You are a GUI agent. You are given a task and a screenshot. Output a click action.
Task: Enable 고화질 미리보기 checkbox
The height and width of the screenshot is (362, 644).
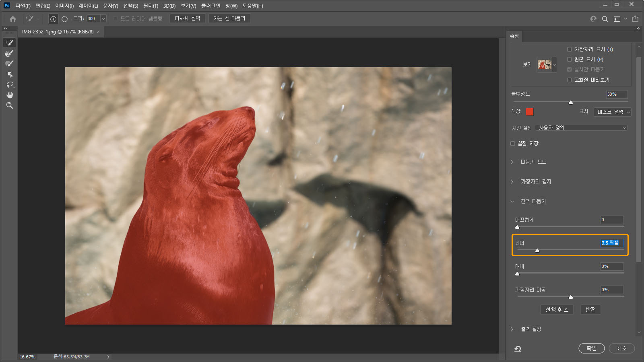point(569,80)
